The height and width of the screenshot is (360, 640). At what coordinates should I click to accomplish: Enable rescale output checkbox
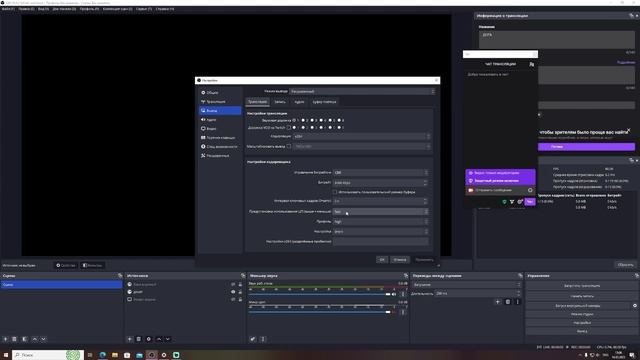point(289,146)
